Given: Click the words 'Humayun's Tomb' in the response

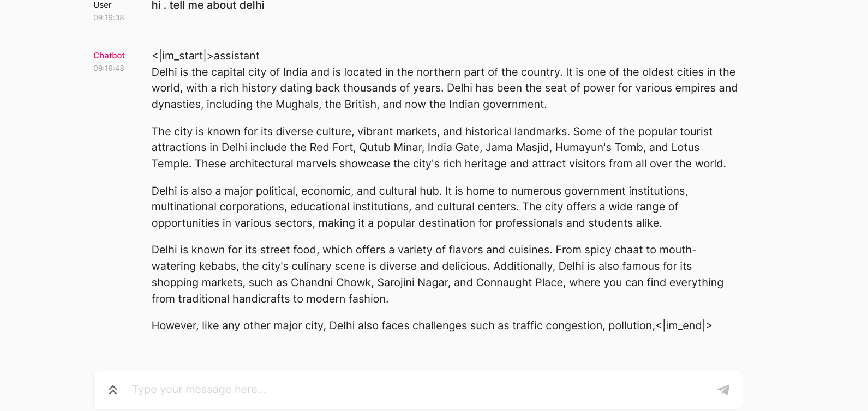Looking at the screenshot, I should click(599, 147).
